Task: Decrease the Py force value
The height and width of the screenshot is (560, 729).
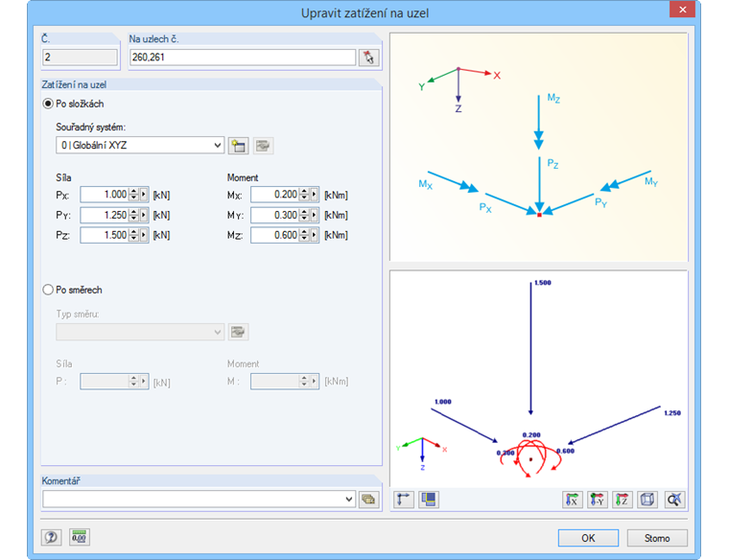Action: click(134, 219)
